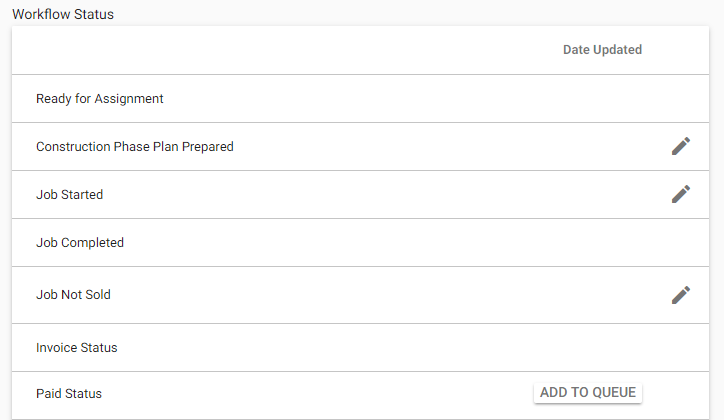
Task: Click the Invoice Status label
Action: click(x=77, y=348)
